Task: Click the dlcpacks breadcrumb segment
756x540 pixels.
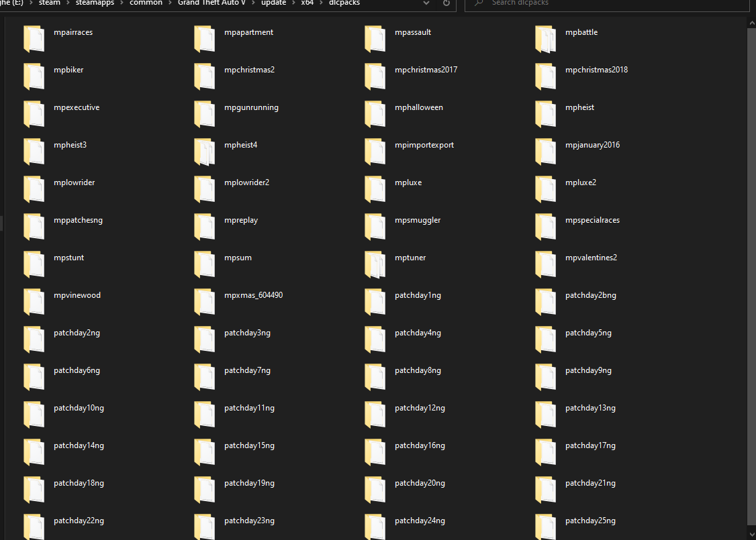Action: (x=344, y=3)
